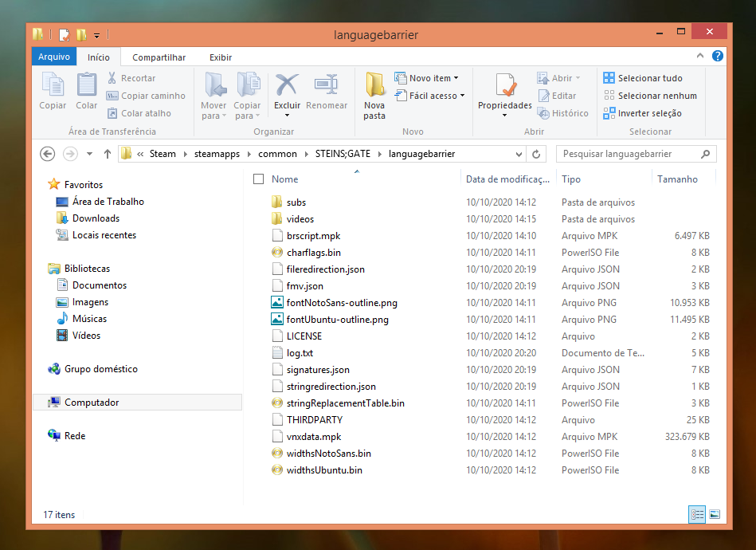Screen dimensions: 756x550
Task: Select Documentos under Bibliotecas
Action: (x=92, y=285)
